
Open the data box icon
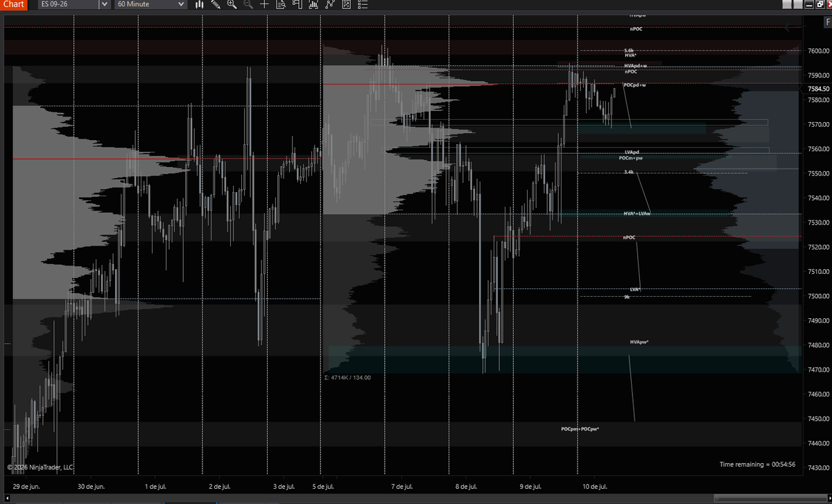pyautogui.click(x=281, y=4)
